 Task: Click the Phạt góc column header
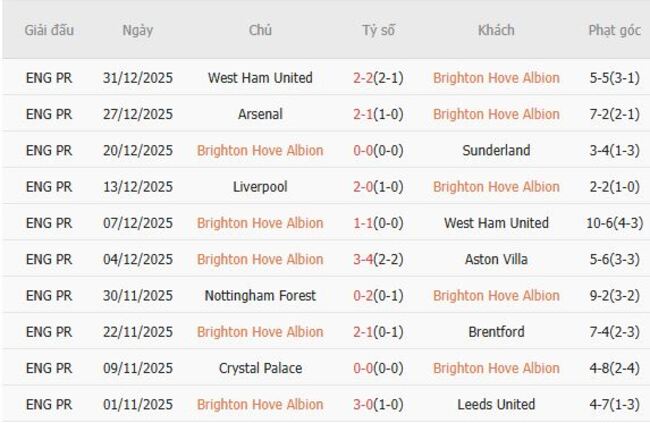(614, 30)
